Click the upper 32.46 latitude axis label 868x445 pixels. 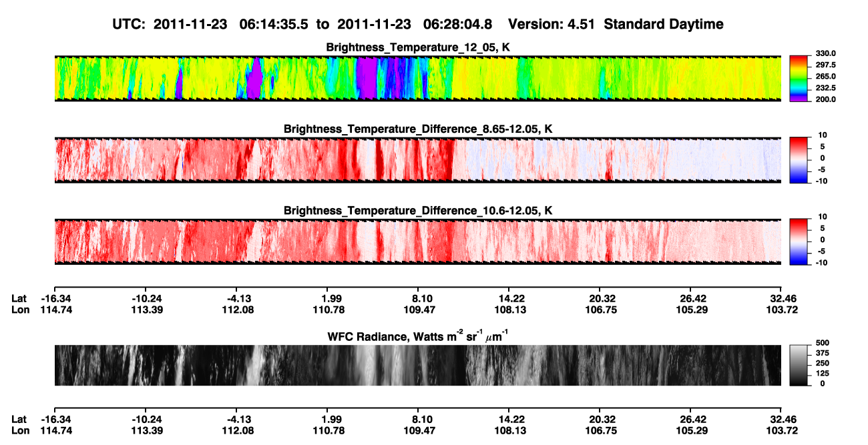[783, 298]
